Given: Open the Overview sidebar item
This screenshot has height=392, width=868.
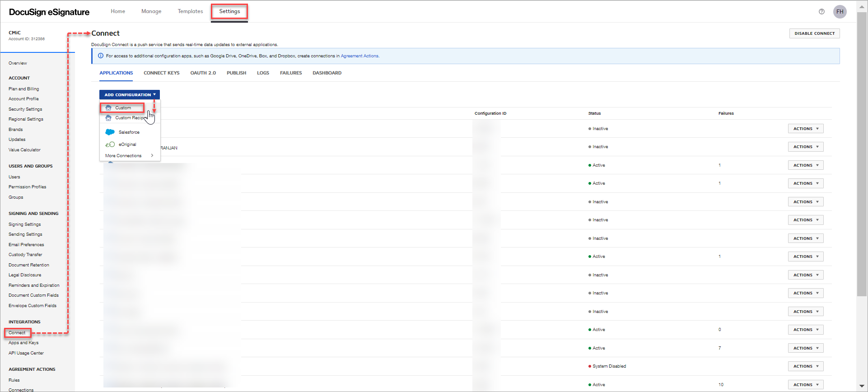Looking at the screenshot, I should (18, 63).
